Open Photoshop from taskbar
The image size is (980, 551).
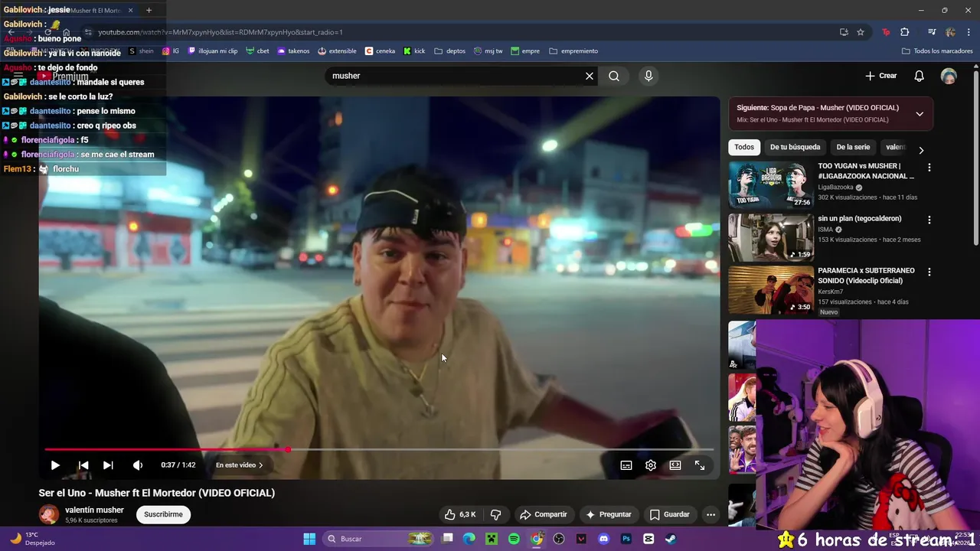626,539
